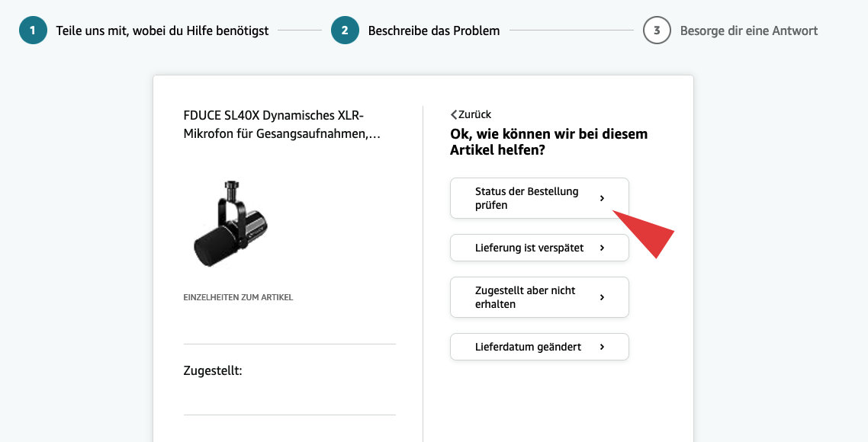Open step "Teile uns mit, wobei du Hilfe benötigst"
Viewport: 868px width, 442px height.
pos(162,31)
